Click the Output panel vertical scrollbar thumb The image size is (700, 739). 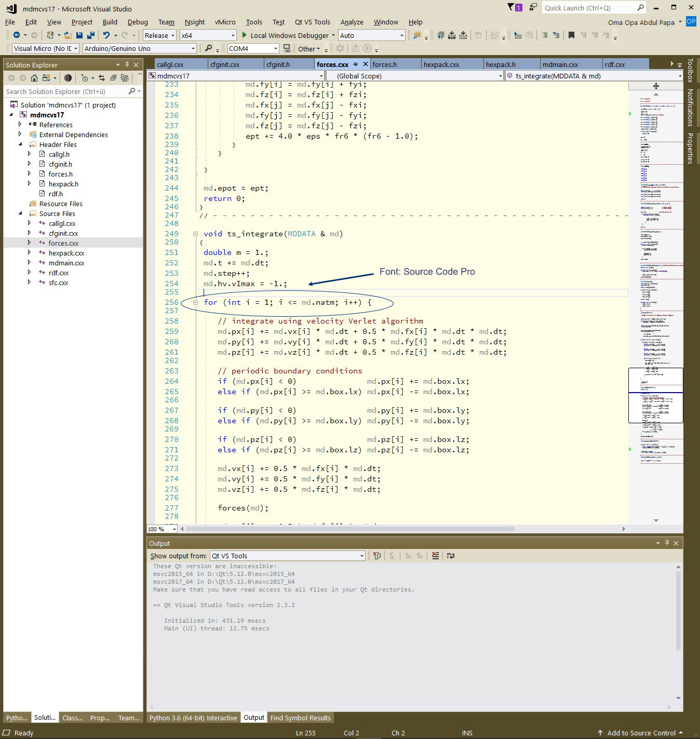[x=678, y=611]
